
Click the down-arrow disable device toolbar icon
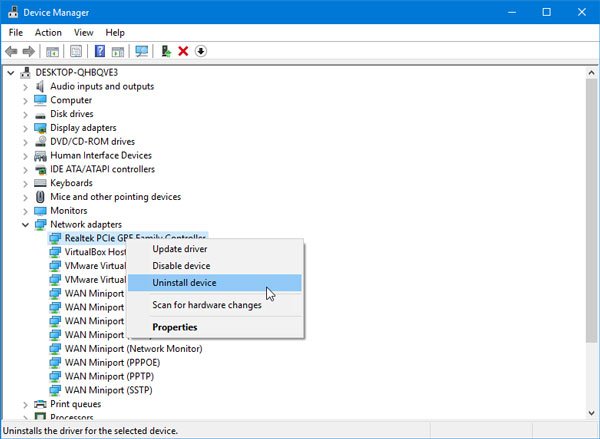pos(201,51)
